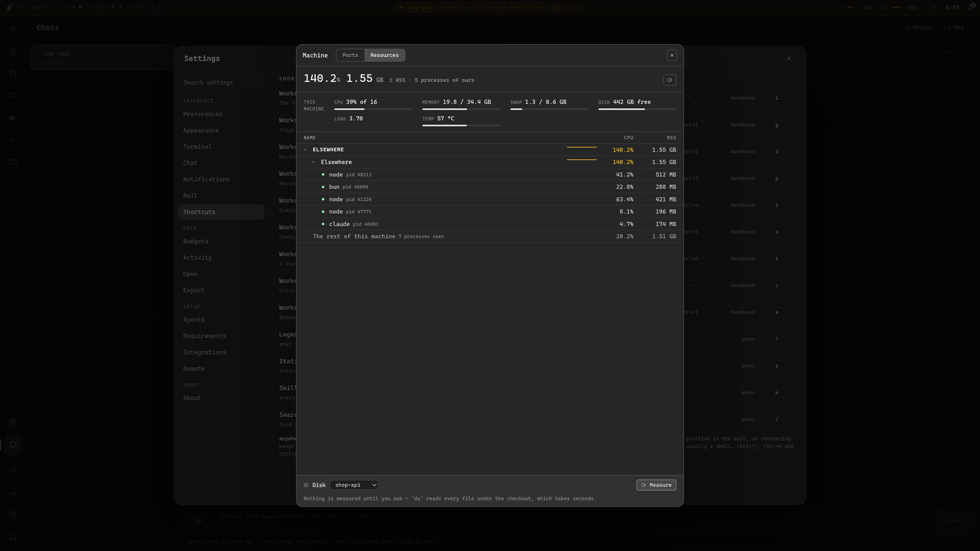This screenshot has width=980, height=551.
Task: Select the chat bubble icon in the left rail
Action: (x=13, y=445)
